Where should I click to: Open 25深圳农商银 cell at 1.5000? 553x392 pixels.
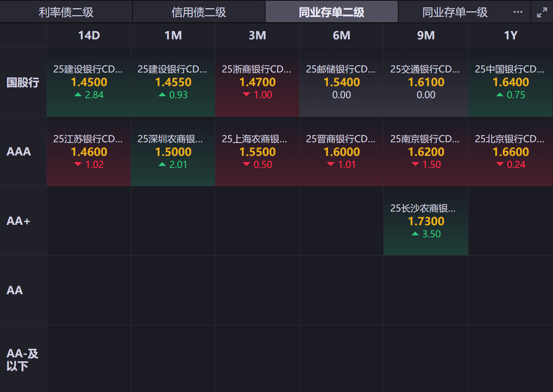coord(173,152)
